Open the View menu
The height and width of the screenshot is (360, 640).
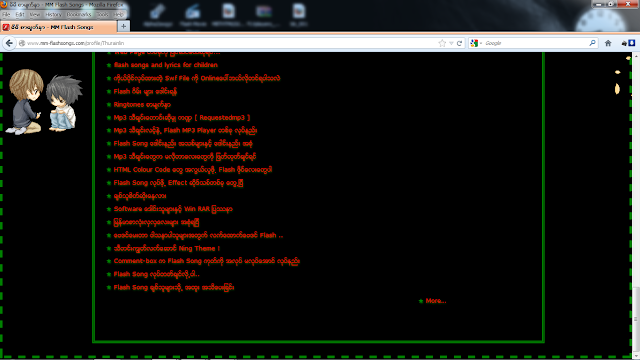click(x=35, y=14)
